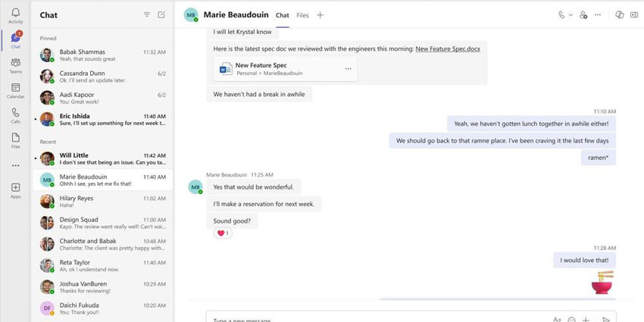Start an audio call with Marie
The image size is (644, 322).
561,15
